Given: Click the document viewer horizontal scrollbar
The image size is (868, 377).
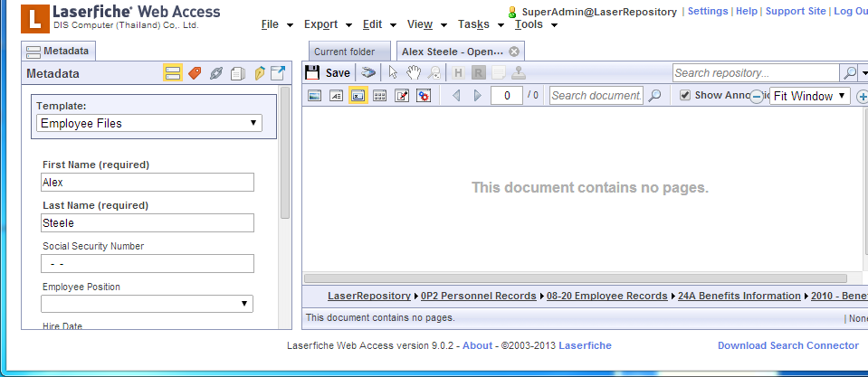Looking at the screenshot, I should (x=576, y=278).
